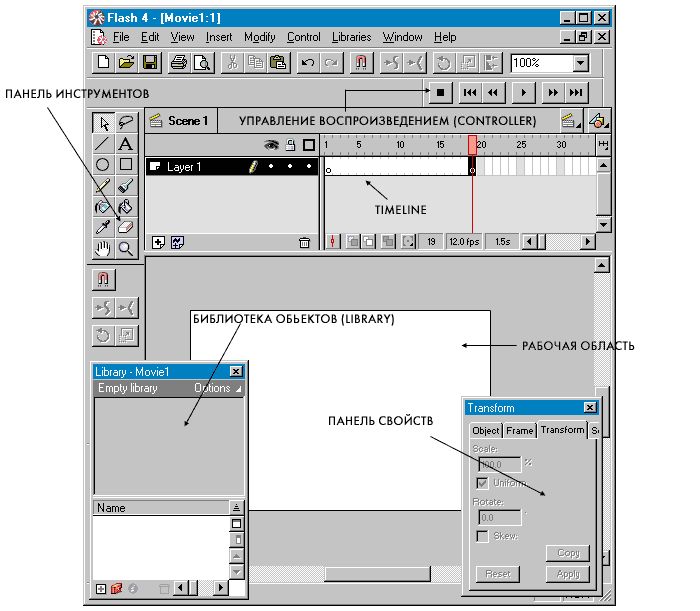Open the Edit Scene clapper dropdown
This screenshot has width=700, height=611.
point(571,121)
